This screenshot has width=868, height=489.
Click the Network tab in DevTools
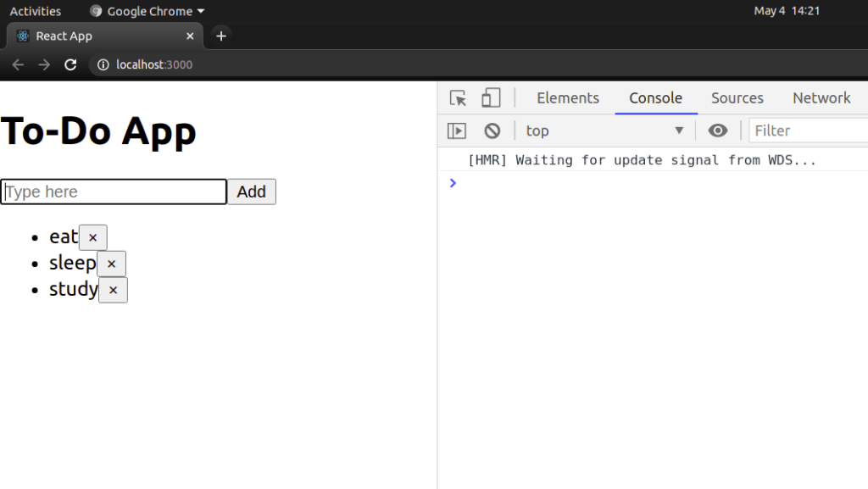(x=821, y=97)
